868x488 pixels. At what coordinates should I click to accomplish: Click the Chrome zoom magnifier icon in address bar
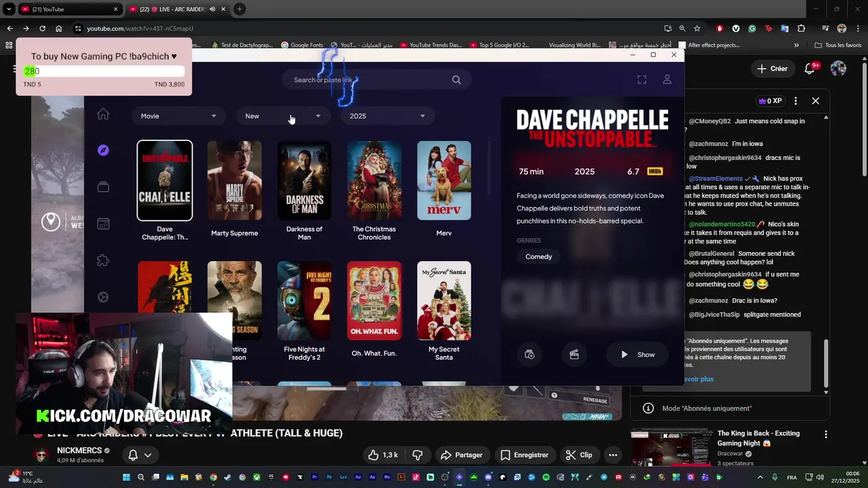tap(682, 28)
